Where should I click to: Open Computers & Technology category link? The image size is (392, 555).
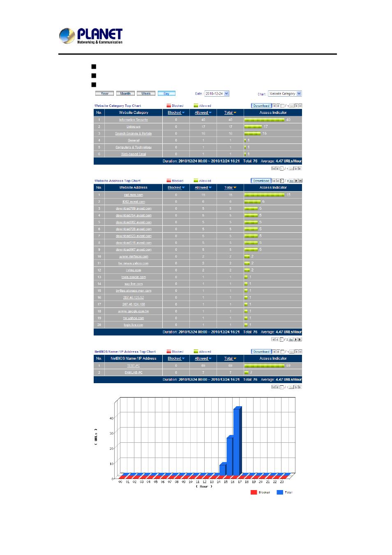(x=134, y=147)
